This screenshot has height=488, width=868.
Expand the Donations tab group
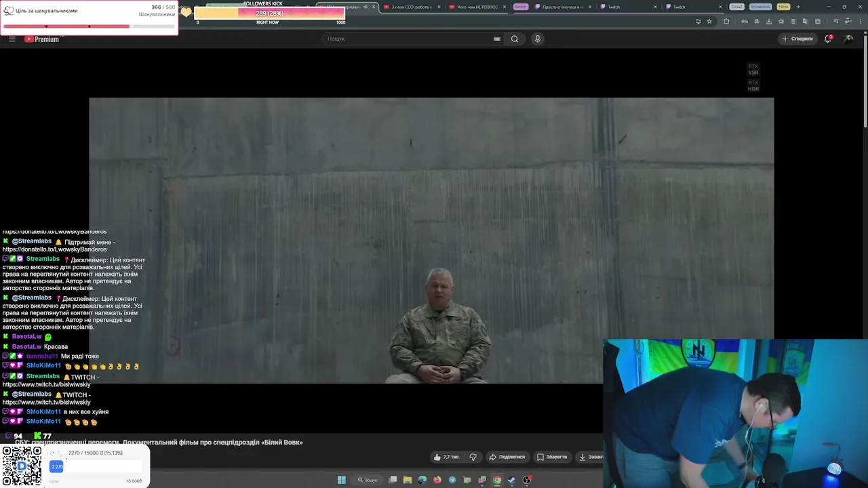point(760,7)
